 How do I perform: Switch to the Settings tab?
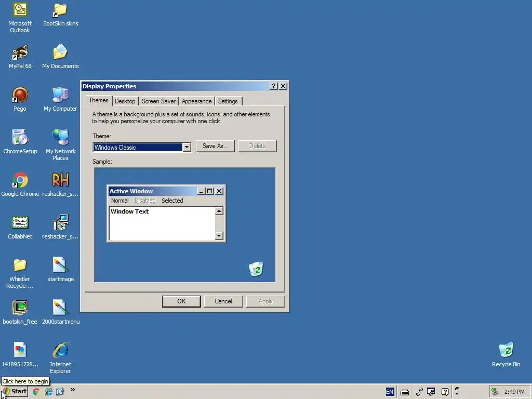228,101
